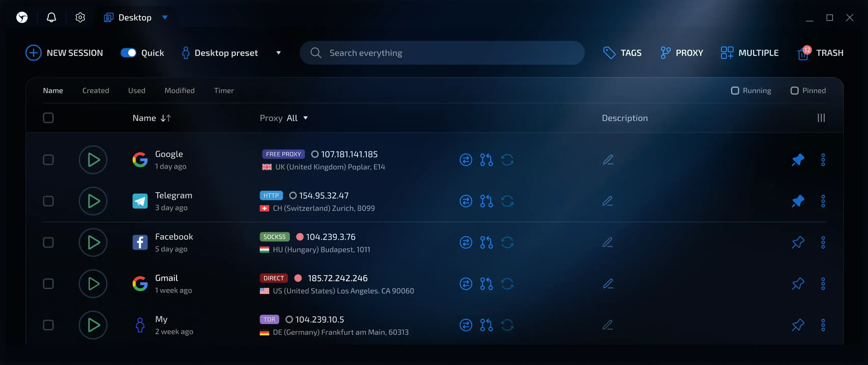Refresh proxy for the Facebook session
This screenshot has width=868, height=365.
pos(507,243)
